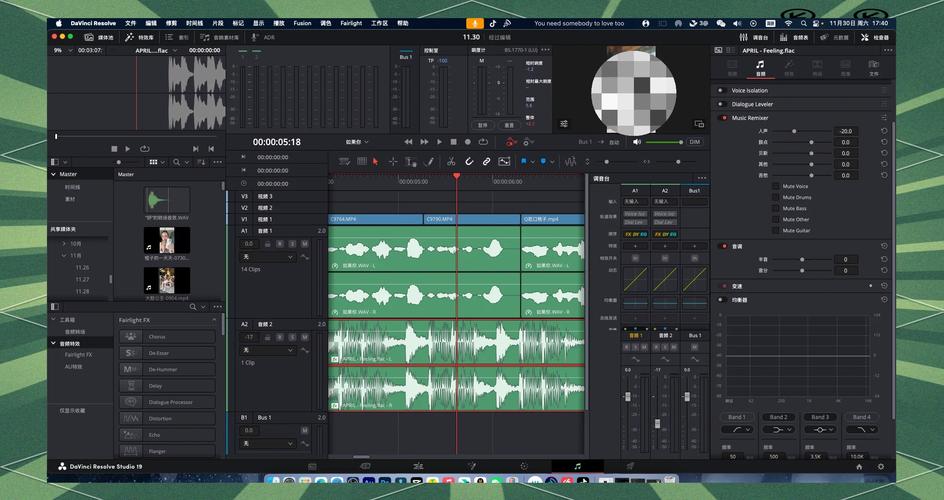944x500 pixels.
Task: Enable the Mute Voice checkbox
Action: pyautogui.click(x=776, y=186)
